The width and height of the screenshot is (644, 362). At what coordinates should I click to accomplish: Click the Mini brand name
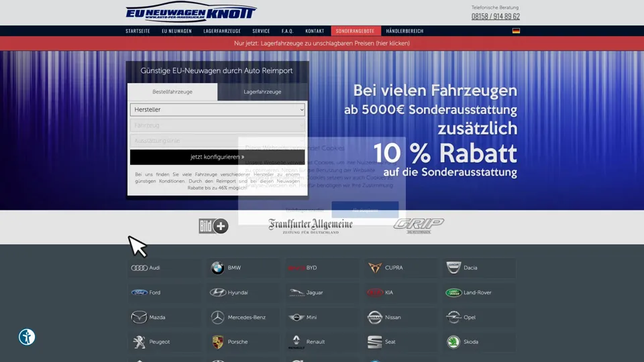311,317
